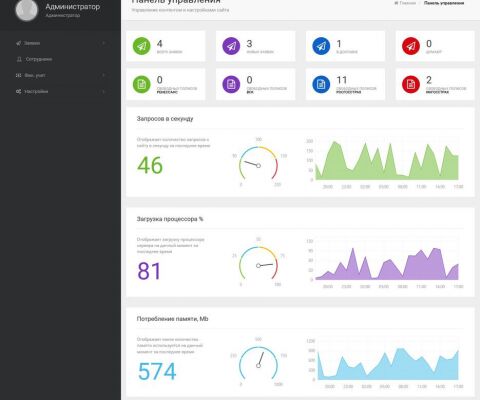Click the purple CPU load area chart
Viewport: 480px width, 400px height.
pos(387,263)
